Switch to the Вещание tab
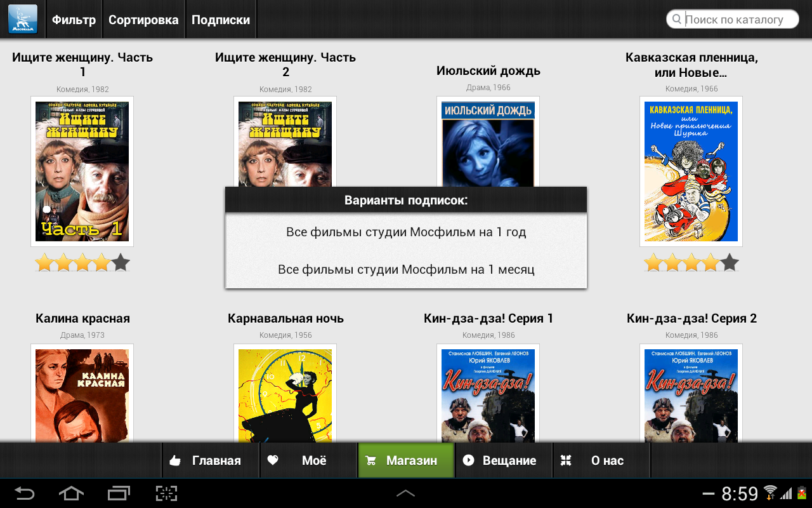This screenshot has height=508, width=812. tap(504, 460)
